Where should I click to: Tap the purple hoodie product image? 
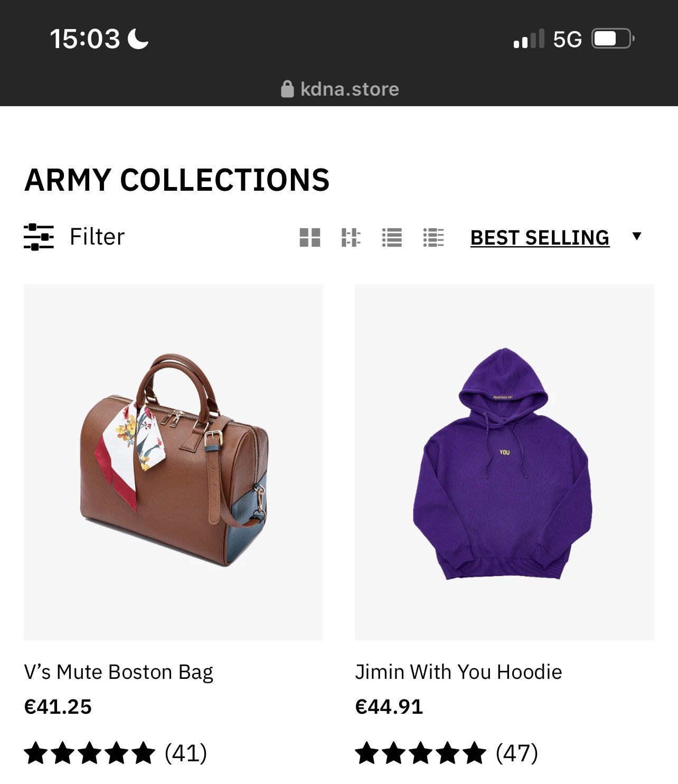[x=504, y=462]
